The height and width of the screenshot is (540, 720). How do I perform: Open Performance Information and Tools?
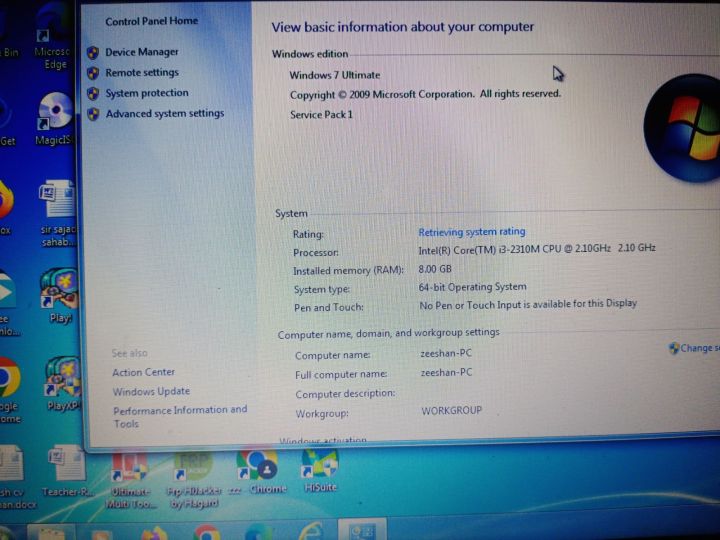[x=180, y=416]
